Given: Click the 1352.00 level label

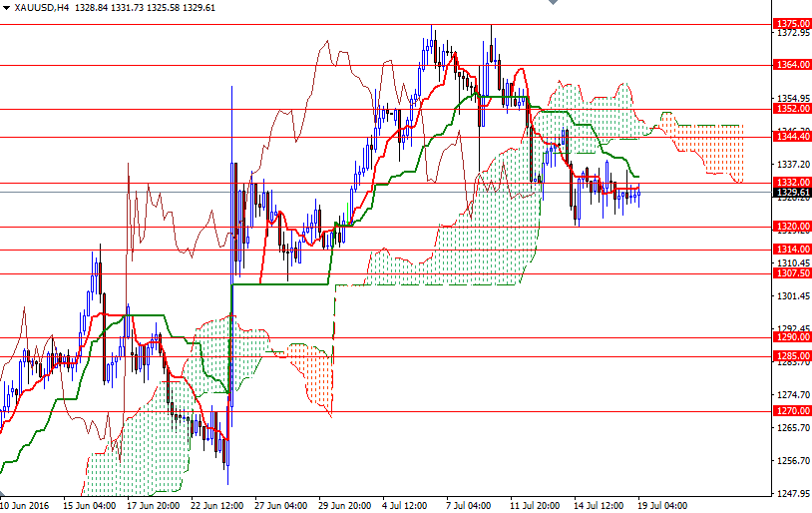Looking at the screenshot, I should point(792,109).
